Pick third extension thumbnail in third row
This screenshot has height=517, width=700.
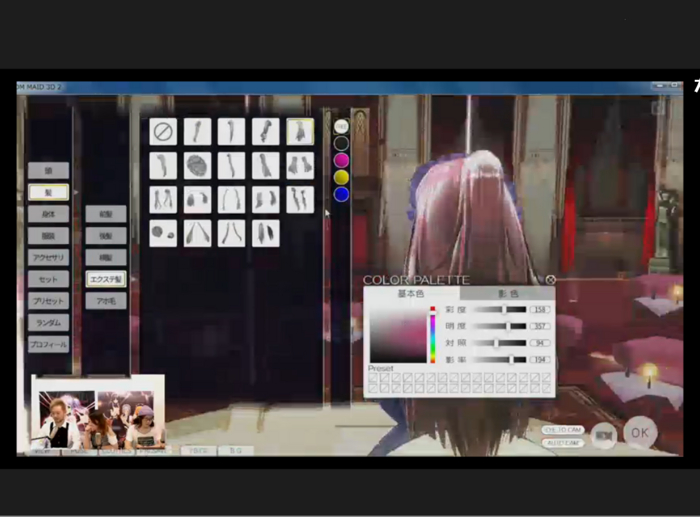(x=231, y=200)
